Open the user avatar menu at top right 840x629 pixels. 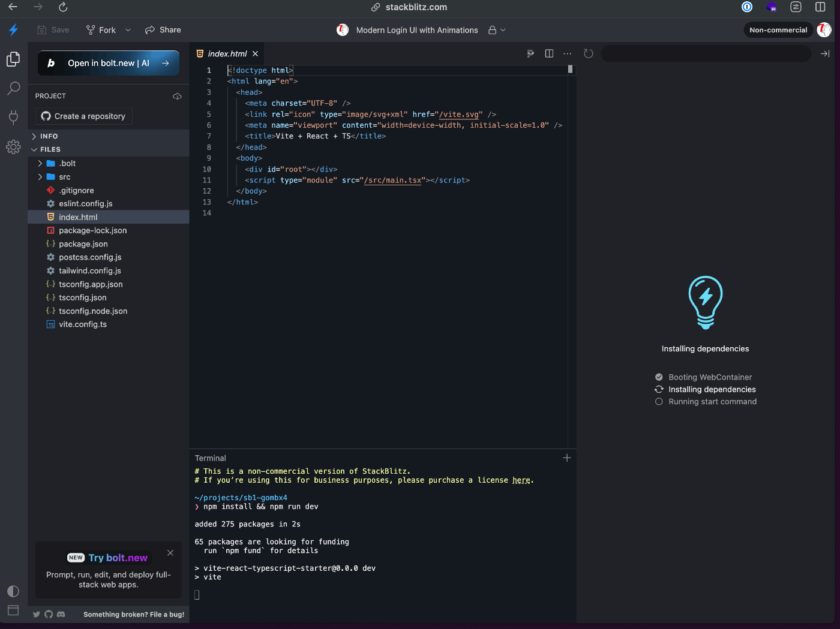[x=824, y=30]
